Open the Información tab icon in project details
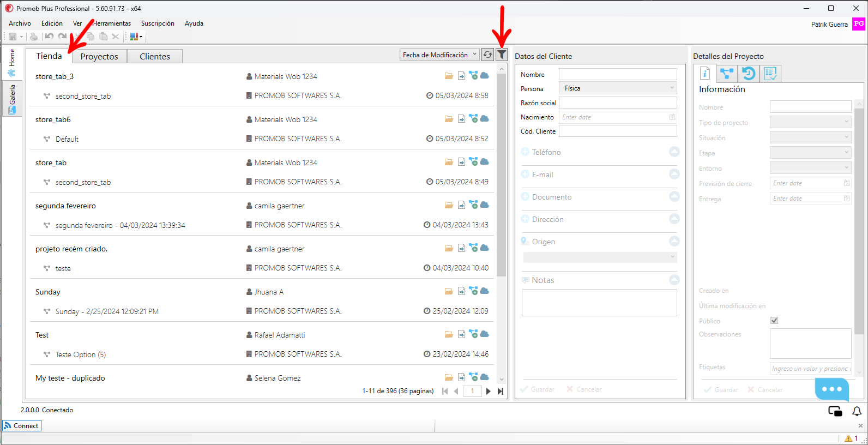Viewport: 868px width, 445px height. 704,73
